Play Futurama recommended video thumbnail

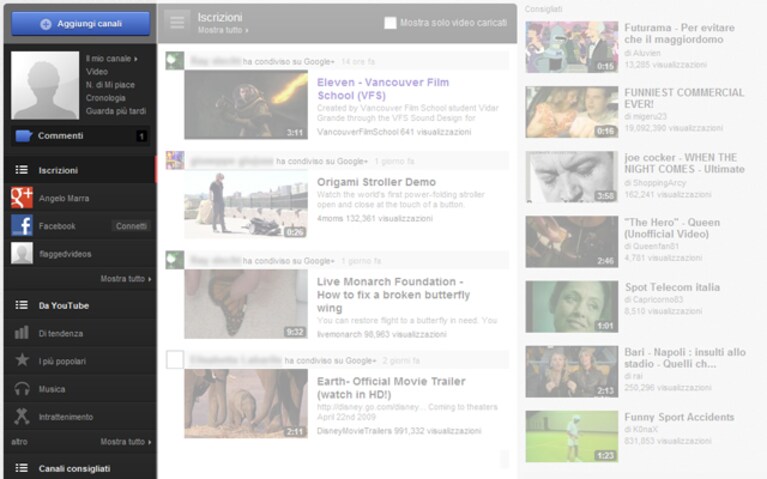[x=572, y=47]
